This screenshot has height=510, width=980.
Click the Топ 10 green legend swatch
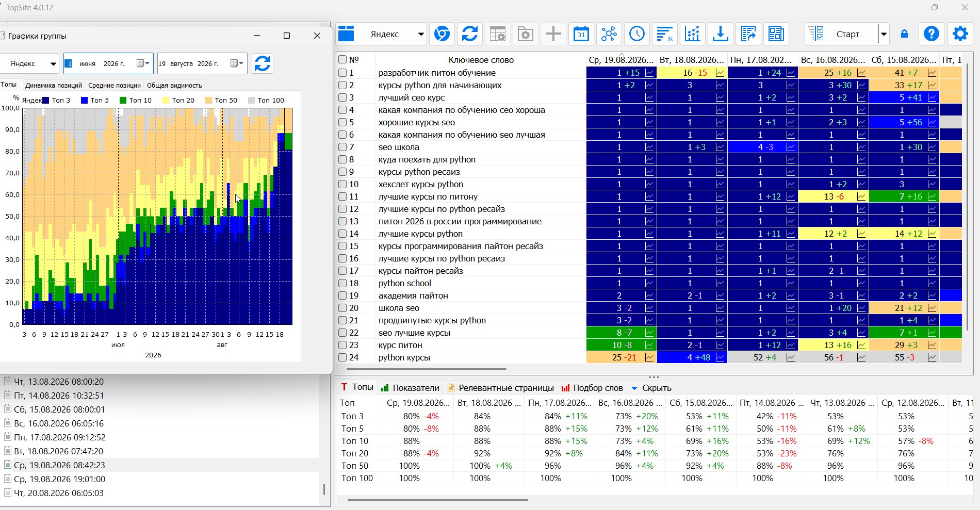(123, 100)
